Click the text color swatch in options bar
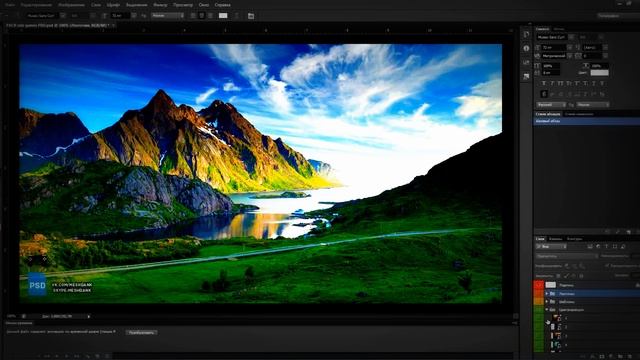This screenshot has height=360, width=640. [x=223, y=16]
